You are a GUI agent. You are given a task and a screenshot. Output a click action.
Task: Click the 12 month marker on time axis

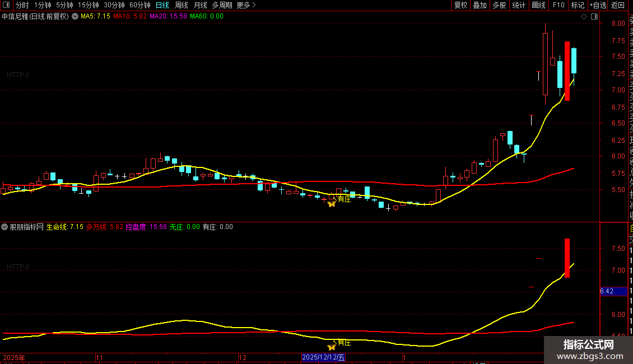242,357
